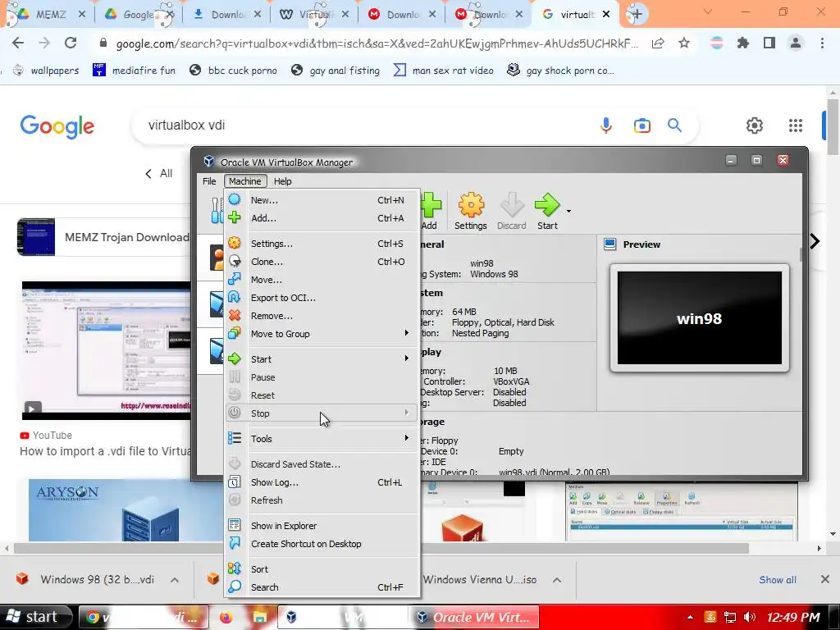Open the Google apps grid

796,126
